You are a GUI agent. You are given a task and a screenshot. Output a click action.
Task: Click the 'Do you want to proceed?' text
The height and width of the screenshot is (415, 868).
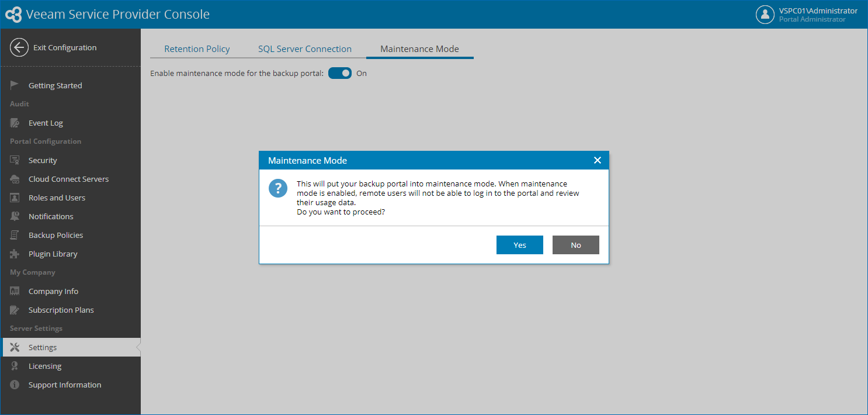pos(341,212)
